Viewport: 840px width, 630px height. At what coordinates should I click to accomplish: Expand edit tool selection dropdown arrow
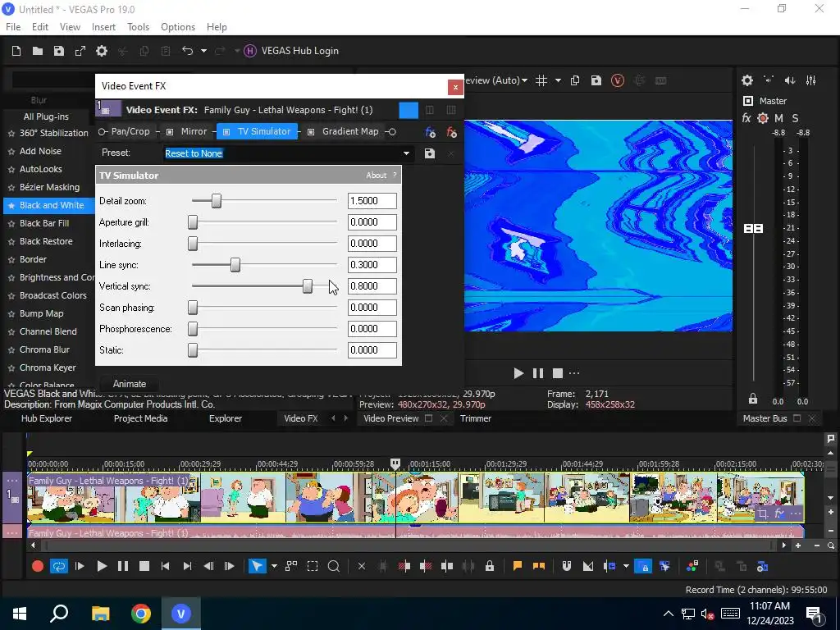(x=274, y=566)
